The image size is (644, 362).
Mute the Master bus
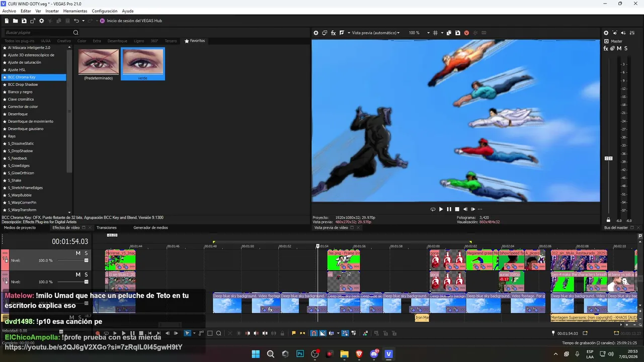[619, 48]
